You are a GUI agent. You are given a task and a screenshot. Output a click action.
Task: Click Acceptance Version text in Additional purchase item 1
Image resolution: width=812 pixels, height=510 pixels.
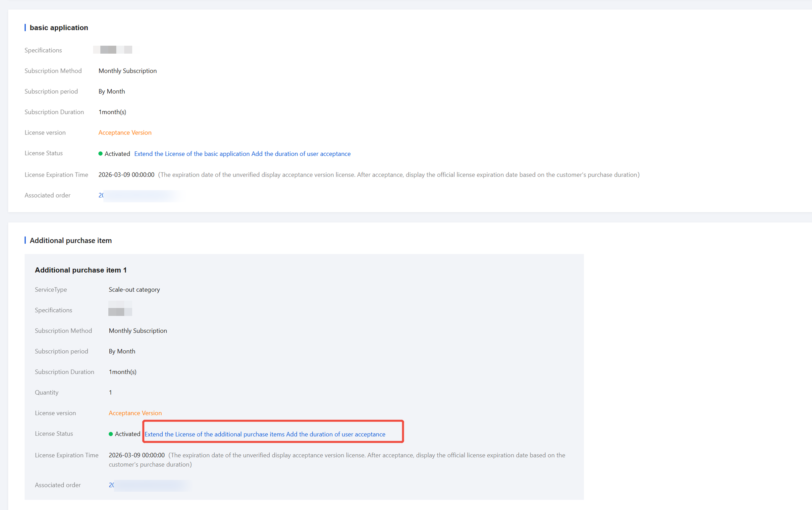135,413
